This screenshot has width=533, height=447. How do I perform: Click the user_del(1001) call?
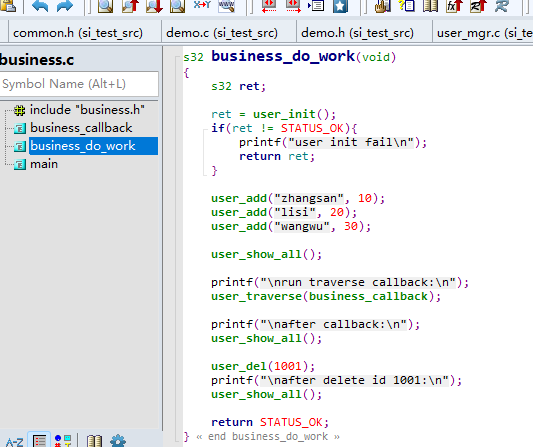[263, 366]
